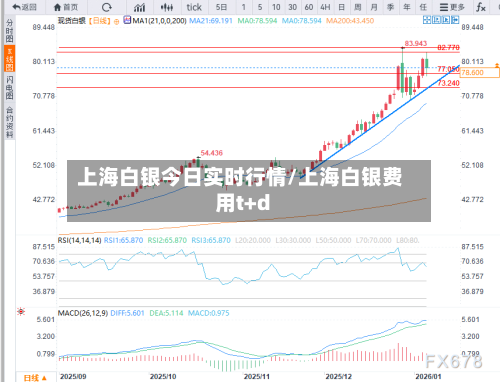Click the 现货白银 symbol name
Viewport: 500px width, 382px height.
72,21
